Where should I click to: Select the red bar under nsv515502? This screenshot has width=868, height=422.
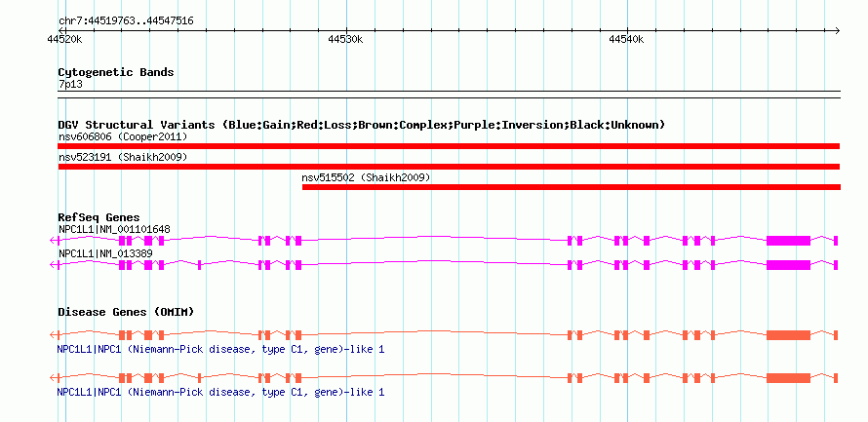[x=572, y=187]
